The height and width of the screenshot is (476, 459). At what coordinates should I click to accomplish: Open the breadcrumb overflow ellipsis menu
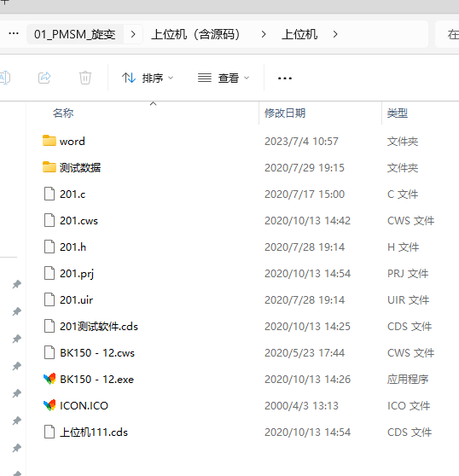click(x=14, y=34)
